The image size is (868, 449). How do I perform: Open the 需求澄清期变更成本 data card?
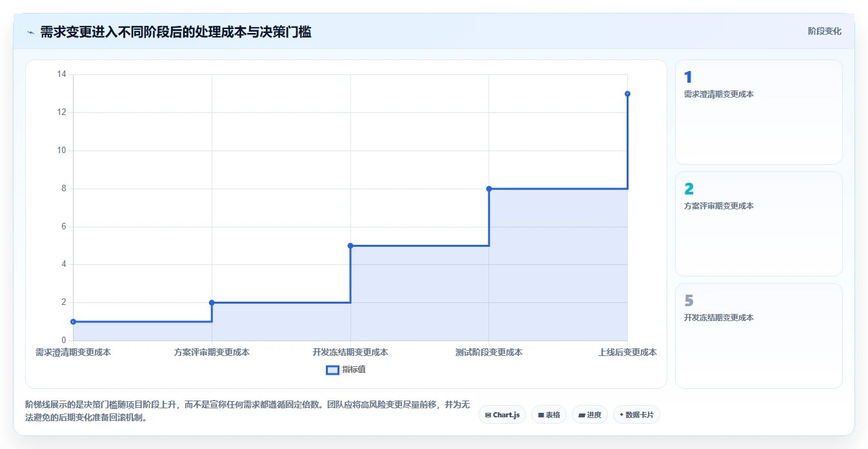[x=759, y=112]
